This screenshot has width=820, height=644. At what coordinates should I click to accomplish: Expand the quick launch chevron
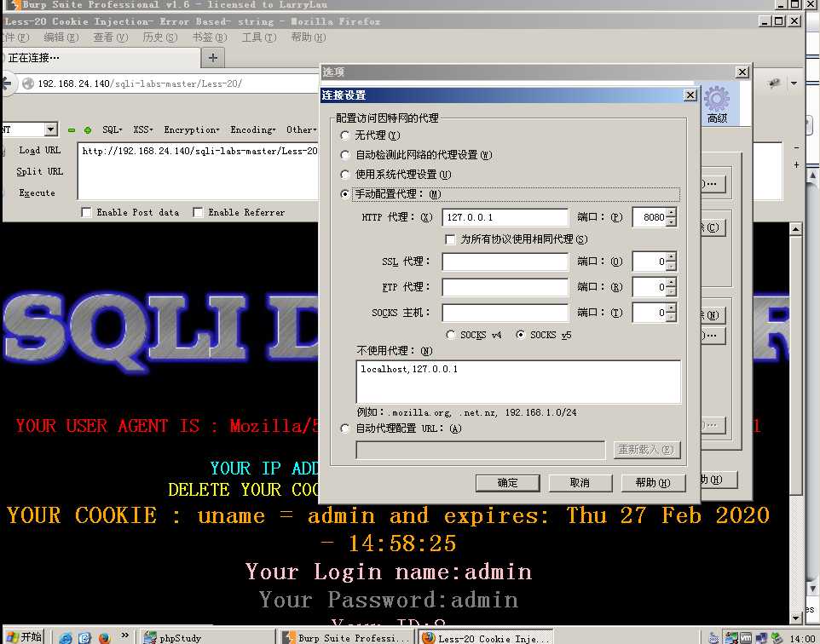[x=124, y=635]
